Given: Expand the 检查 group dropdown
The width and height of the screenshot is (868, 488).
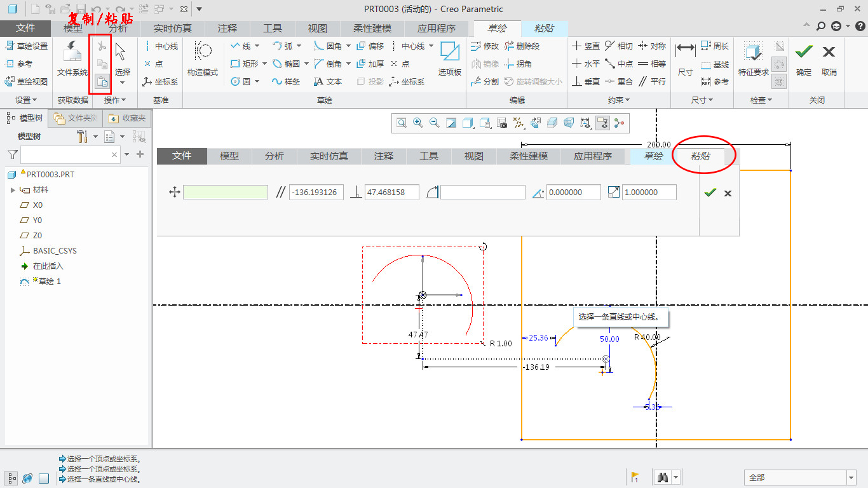Looking at the screenshot, I should [x=761, y=100].
